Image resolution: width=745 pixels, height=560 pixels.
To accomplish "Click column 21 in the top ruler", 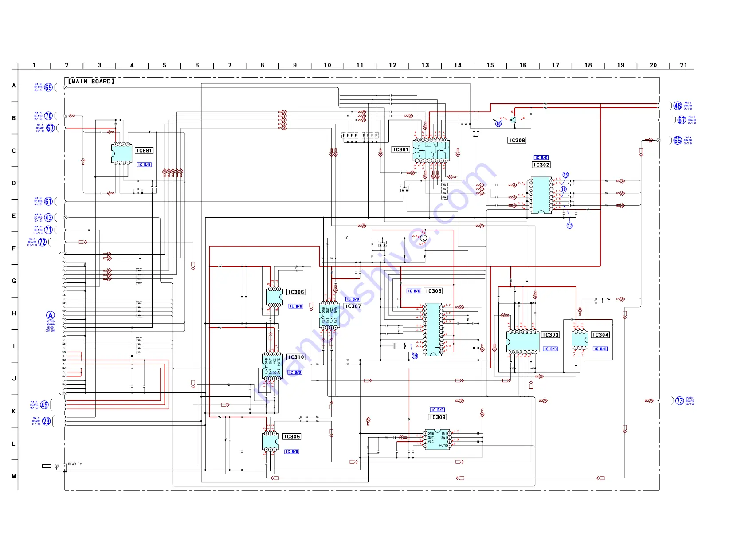I will pyautogui.click(x=684, y=65).
